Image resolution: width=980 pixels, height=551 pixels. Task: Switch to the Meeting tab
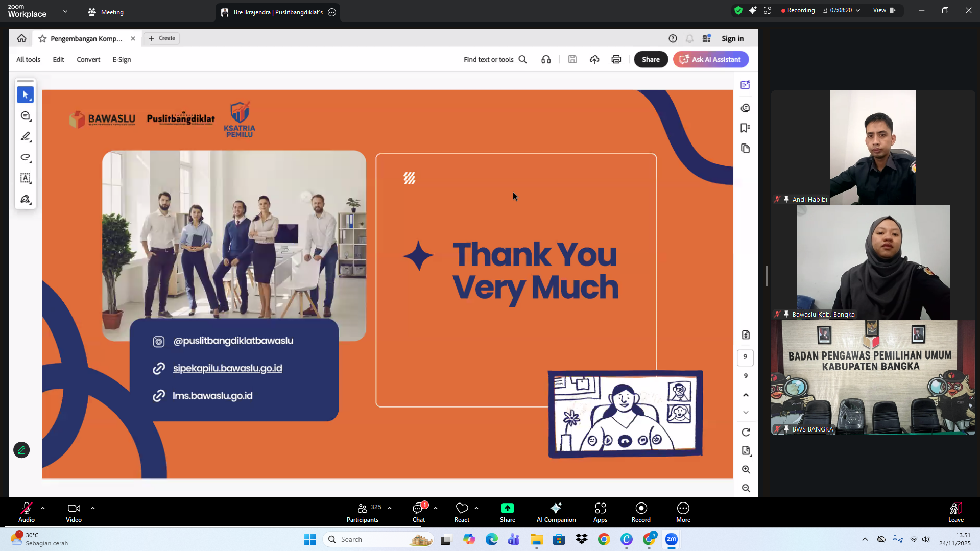[106, 12]
